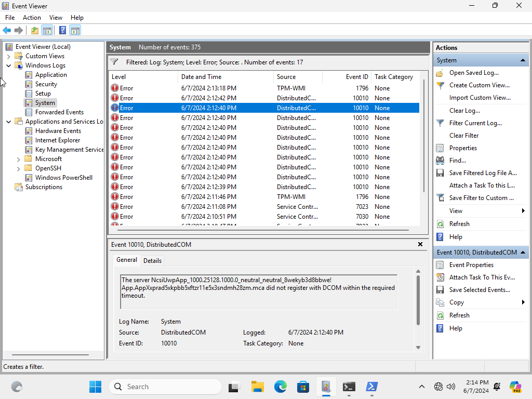Screen dimensions: 532x399
Task: Click Refresh under Event 10010 actions
Action: pyautogui.click(x=459, y=315)
